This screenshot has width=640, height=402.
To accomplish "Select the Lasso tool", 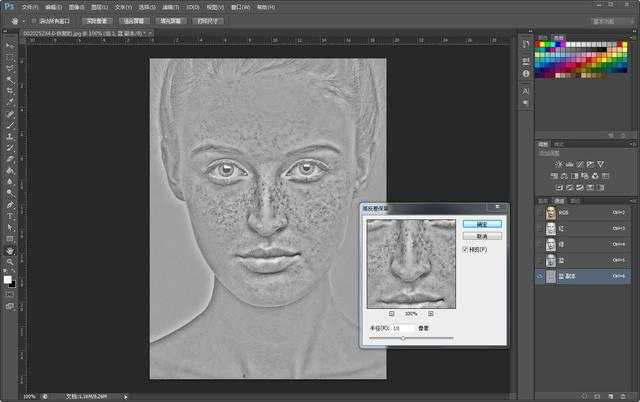I will [10, 68].
